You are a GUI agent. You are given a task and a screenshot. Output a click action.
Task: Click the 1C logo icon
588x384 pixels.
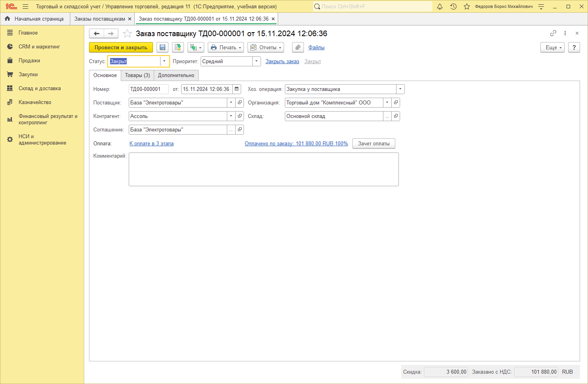[11, 6]
